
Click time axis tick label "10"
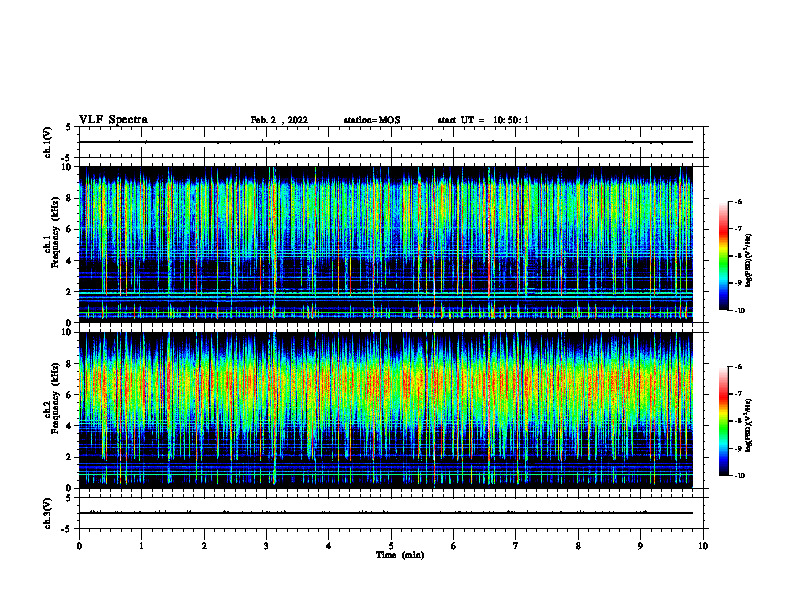pyautogui.click(x=703, y=546)
